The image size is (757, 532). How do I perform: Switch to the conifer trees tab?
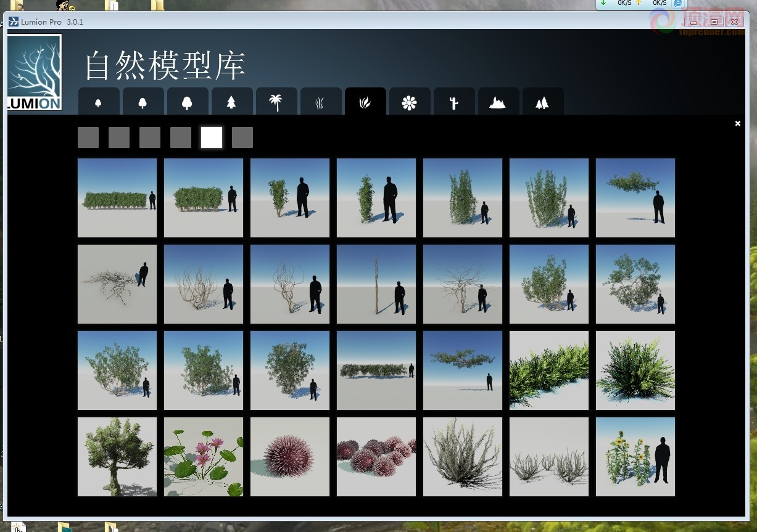[x=232, y=102]
